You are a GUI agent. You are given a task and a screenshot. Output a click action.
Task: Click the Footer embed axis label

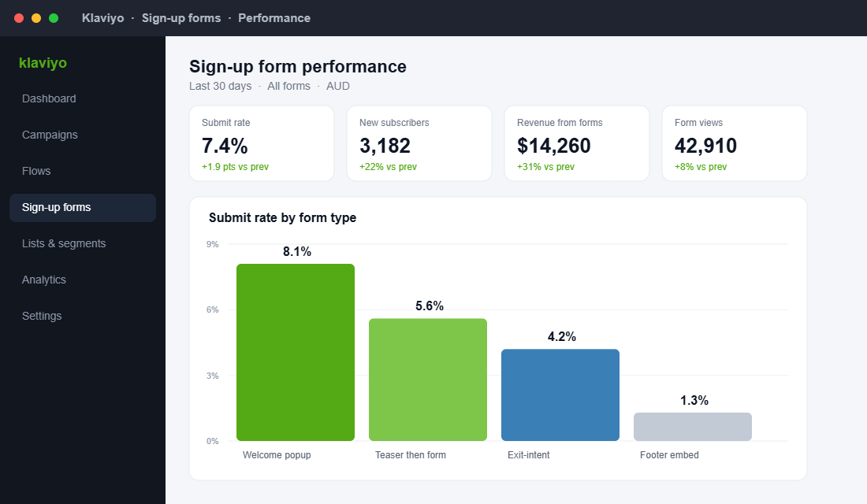[x=669, y=455]
